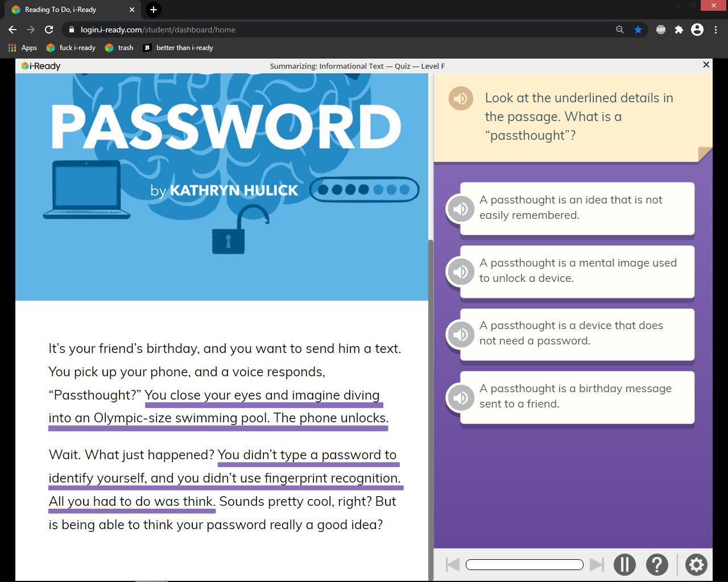728x582 pixels.
Task: Play audio for 'not easily remembered' answer
Action: coord(461,209)
